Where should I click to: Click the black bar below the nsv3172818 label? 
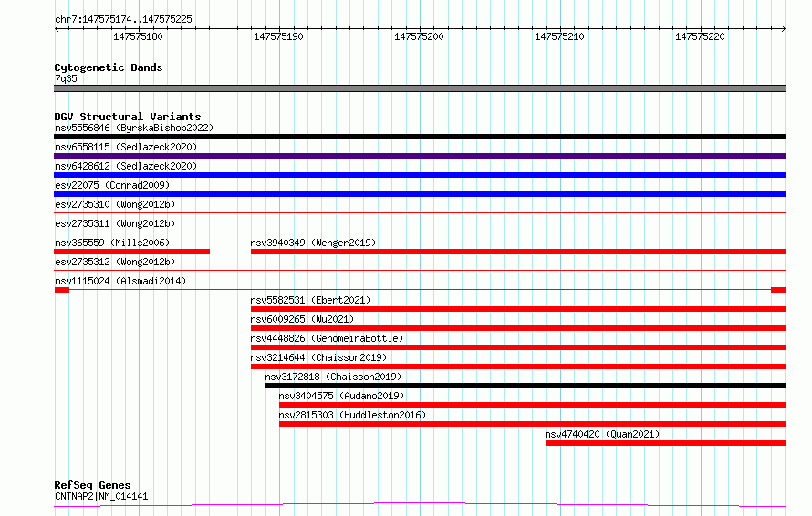(x=526, y=387)
